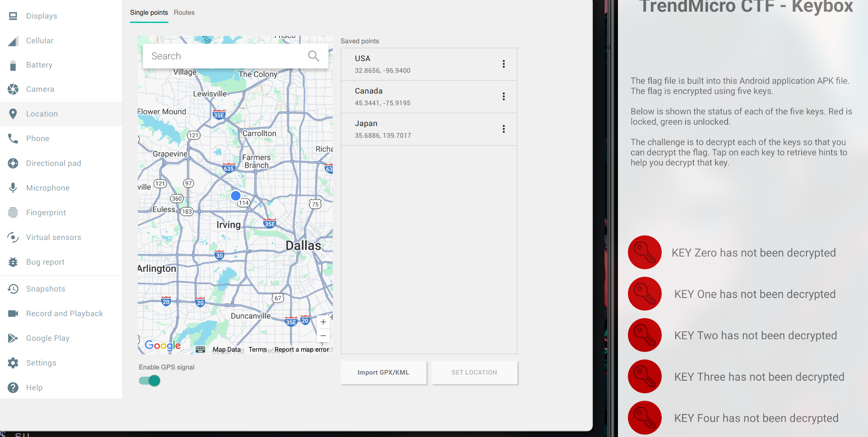868x437 pixels.
Task: Tap 'KEY Zero has not been decrypted' text
Action: point(754,253)
